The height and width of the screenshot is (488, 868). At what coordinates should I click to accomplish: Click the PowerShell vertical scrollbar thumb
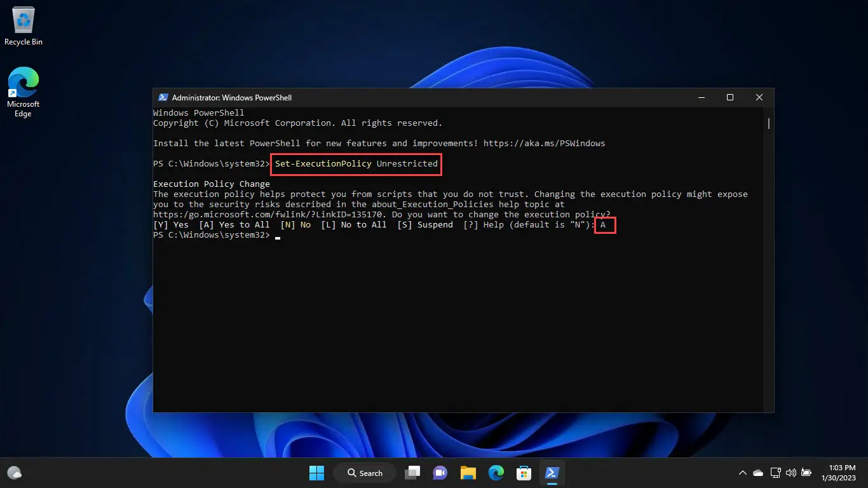(769, 123)
